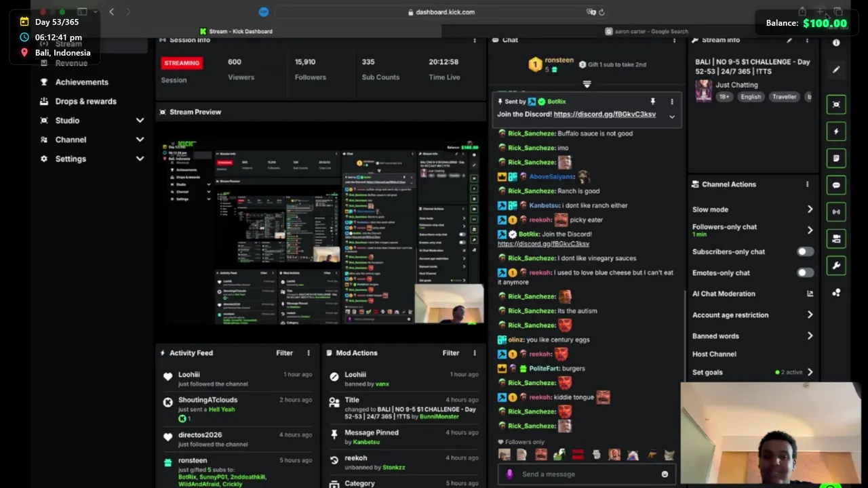The width and height of the screenshot is (868, 488).
Task: Collapse the pinned message with the chevron
Action: click(672, 117)
